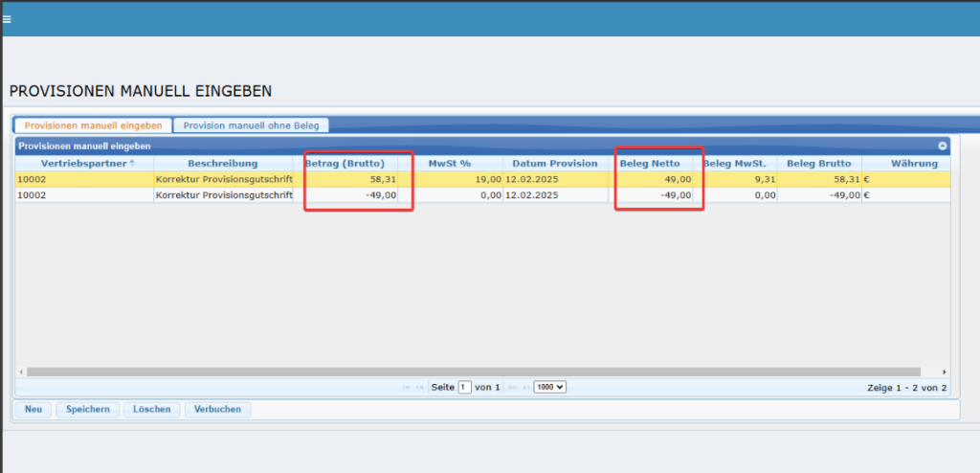Image resolution: width=980 pixels, height=473 pixels.
Task: Go to next page of grid
Action: pos(511,387)
